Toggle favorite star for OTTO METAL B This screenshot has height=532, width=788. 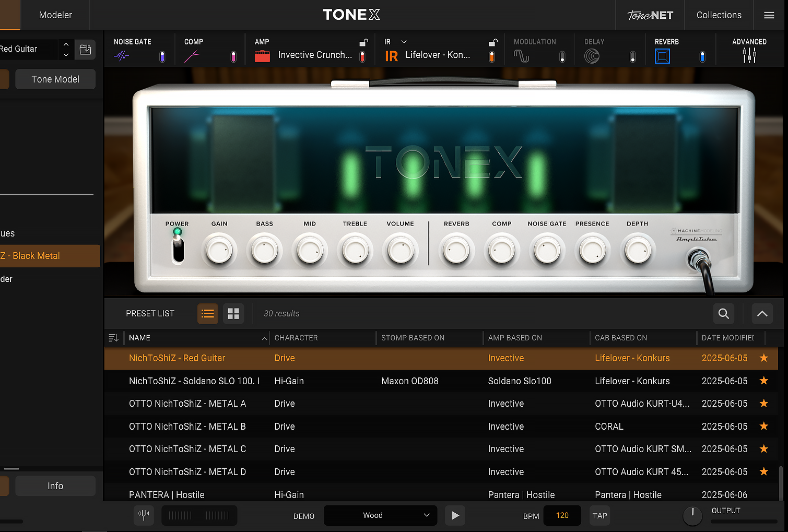point(763,426)
